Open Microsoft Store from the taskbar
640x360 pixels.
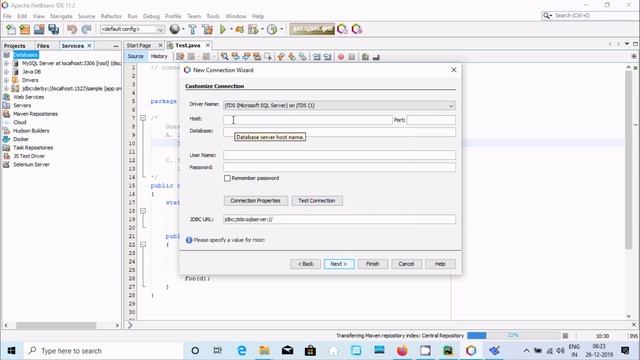pos(310,351)
